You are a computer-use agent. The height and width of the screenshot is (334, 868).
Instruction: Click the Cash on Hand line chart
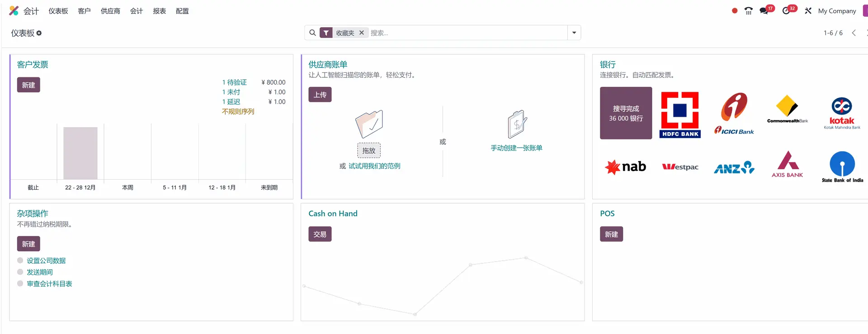(x=443, y=285)
